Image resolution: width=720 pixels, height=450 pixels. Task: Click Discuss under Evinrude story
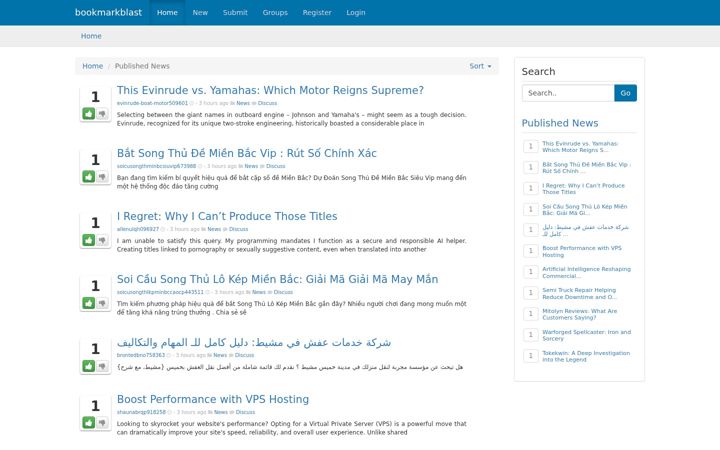[x=267, y=103]
